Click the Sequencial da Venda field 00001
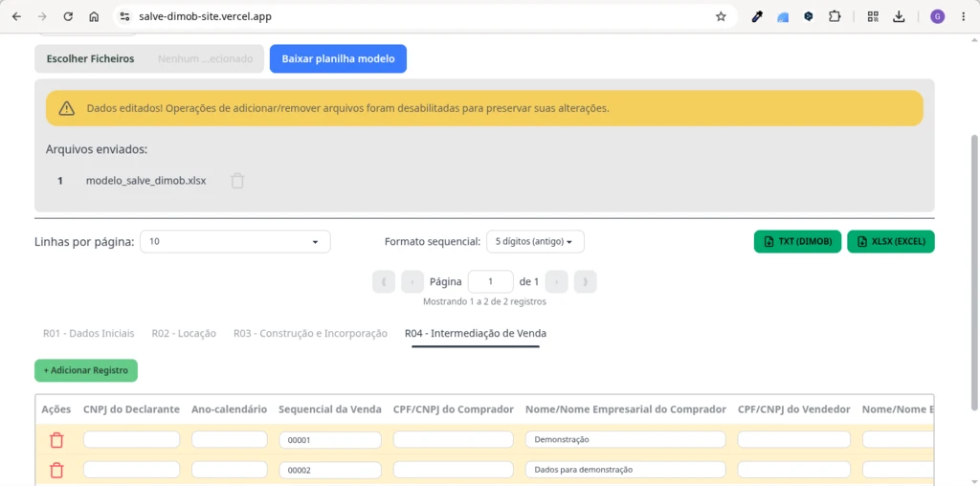Screen dimensions: 980x486 click(x=330, y=440)
